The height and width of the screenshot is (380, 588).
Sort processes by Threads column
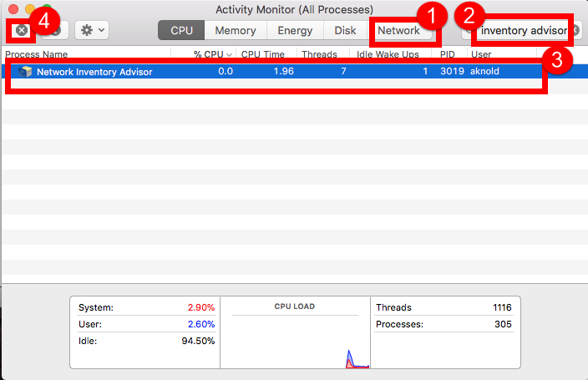(319, 54)
